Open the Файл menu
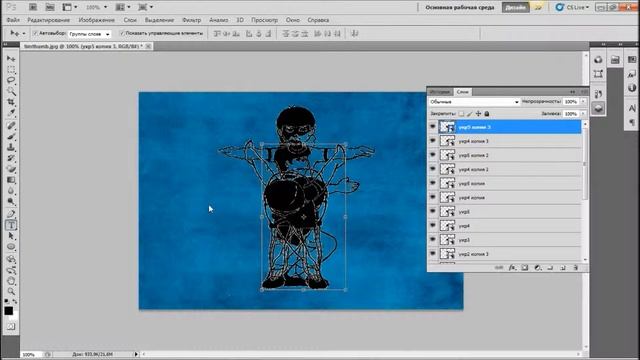The height and width of the screenshot is (360, 640). coord(13,20)
